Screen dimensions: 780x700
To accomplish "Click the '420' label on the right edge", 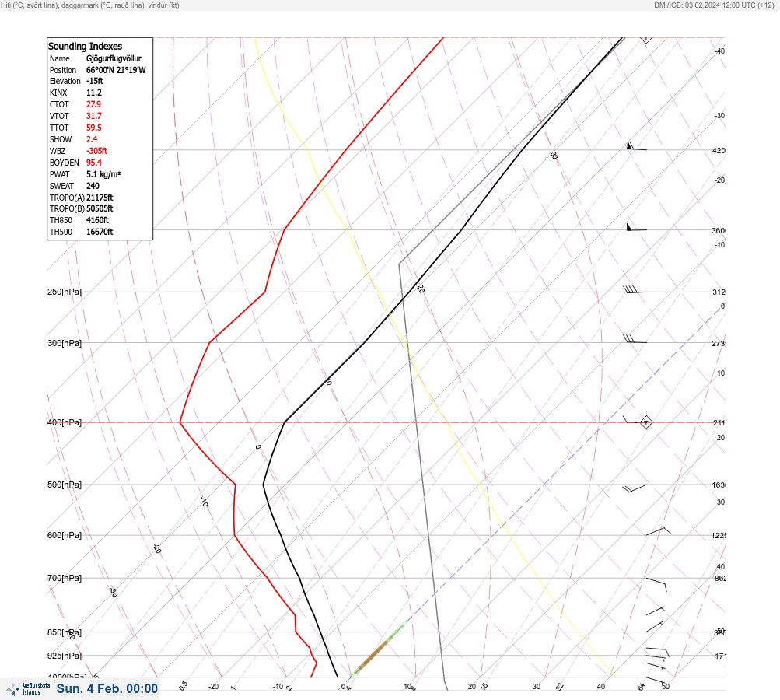I will (719, 150).
